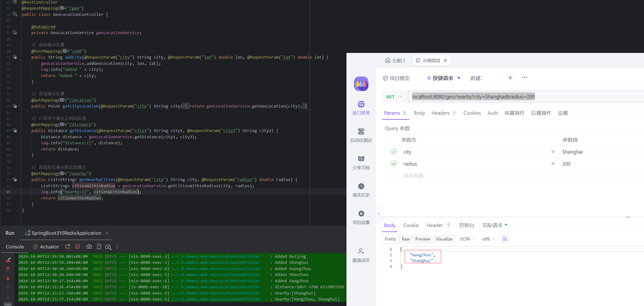This screenshot has width=644, height=306.
Task: Click the 项目设置 (Project Settings) icon
Action: 361,214
